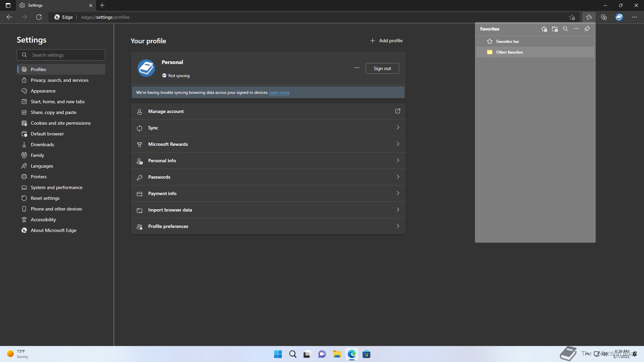The image size is (644, 362).
Task: Pin the Favorites panel
Action: point(587,29)
